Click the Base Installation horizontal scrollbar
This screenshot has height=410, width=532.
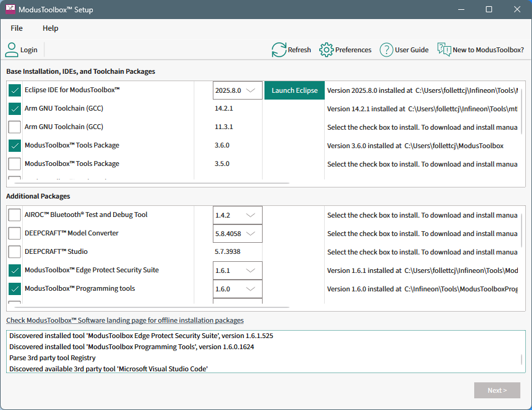pyautogui.click(x=151, y=183)
